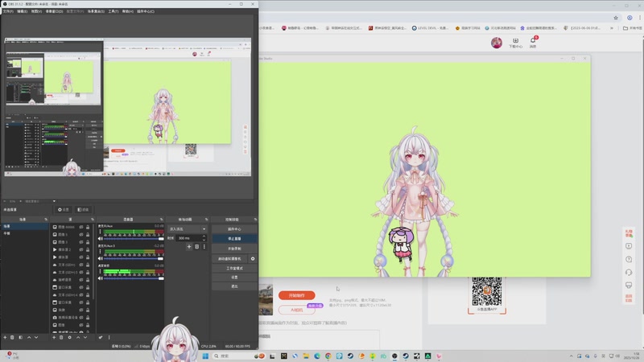Viewport: 644px width, 362px height.
Task: Toggle visibility of source 图像 3
Action: coord(81,242)
